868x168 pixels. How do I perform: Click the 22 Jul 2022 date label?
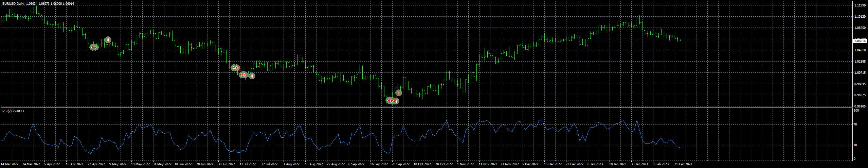click(x=270, y=164)
